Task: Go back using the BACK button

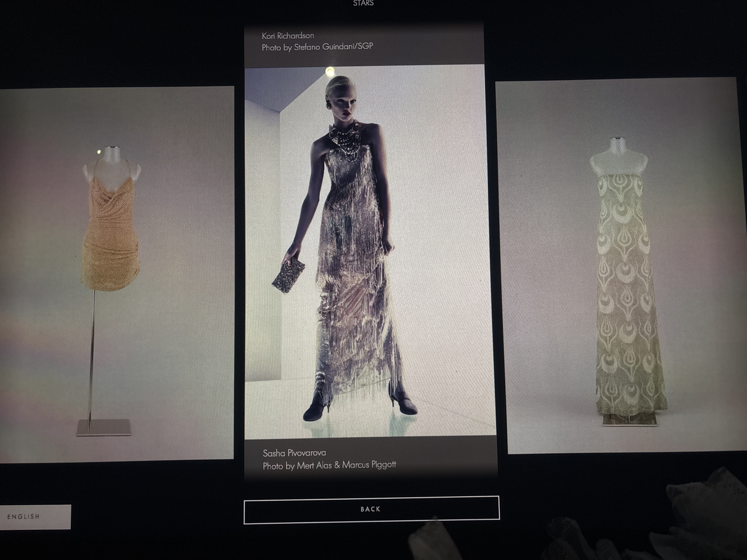Action: pyautogui.click(x=371, y=510)
